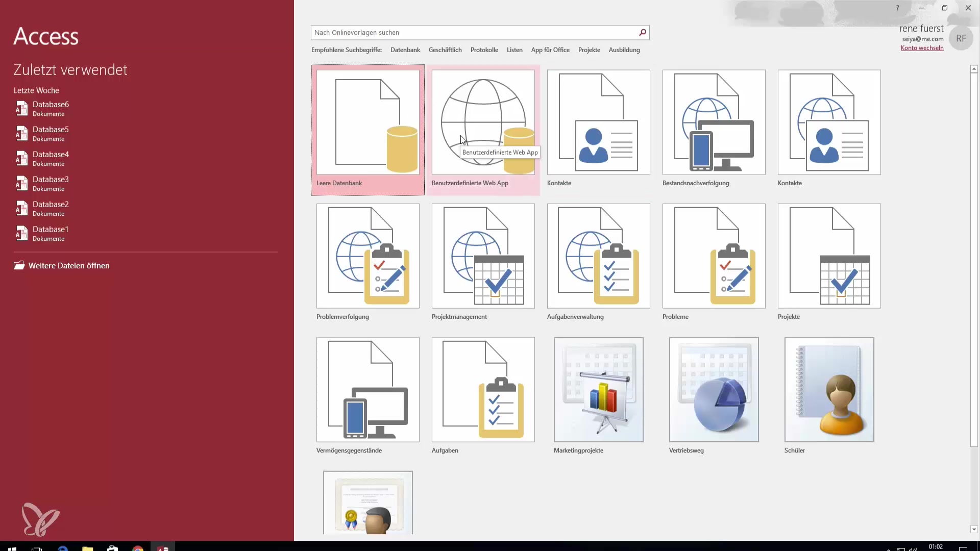This screenshot has width=980, height=551.
Task: Click the search magnifier icon
Action: [x=643, y=33]
